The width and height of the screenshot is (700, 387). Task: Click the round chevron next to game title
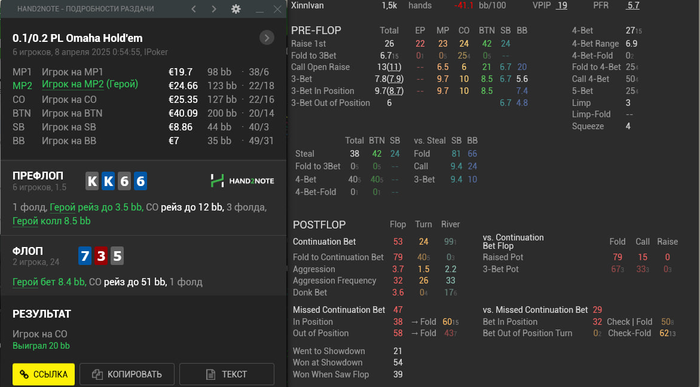267,38
